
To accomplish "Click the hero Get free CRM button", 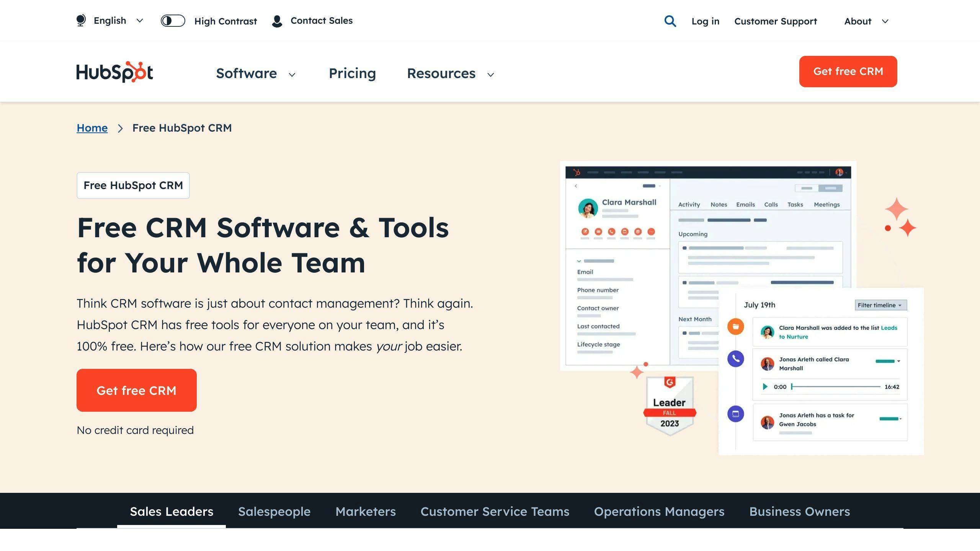I will (136, 390).
